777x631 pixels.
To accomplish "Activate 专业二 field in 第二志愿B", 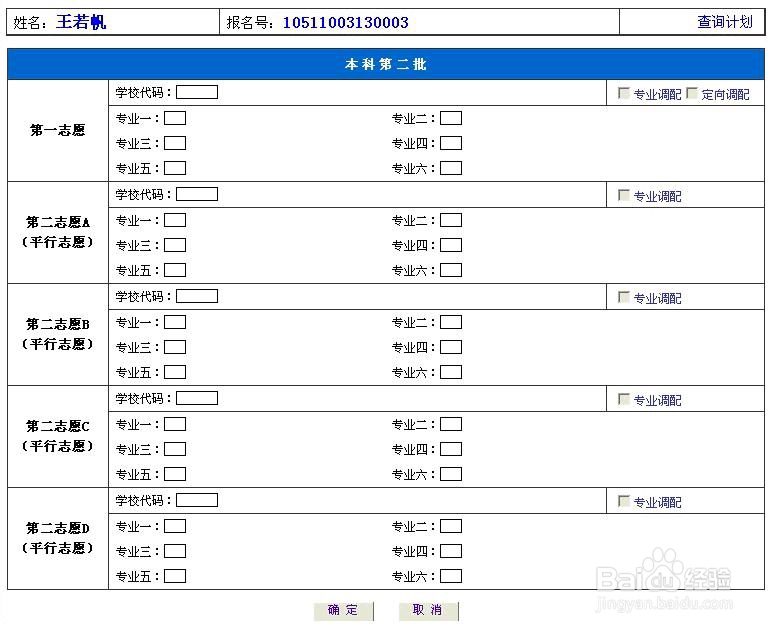I will pyautogui.click(x=451, y=322).
